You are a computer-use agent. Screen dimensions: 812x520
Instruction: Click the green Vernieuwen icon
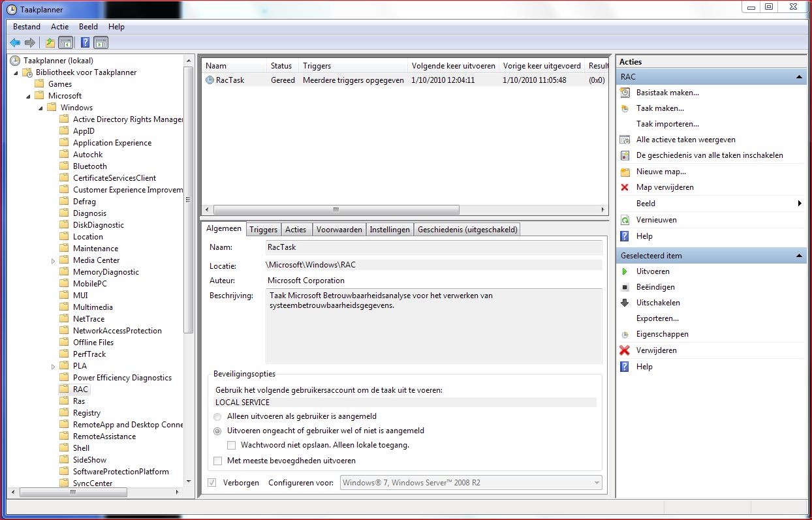tap(625, 220)
